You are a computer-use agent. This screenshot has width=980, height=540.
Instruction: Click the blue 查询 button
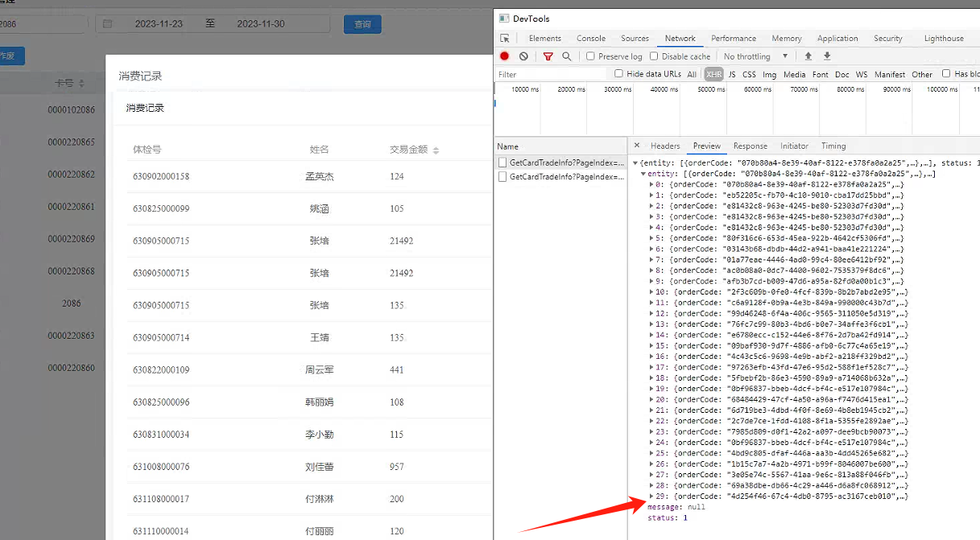coord(362,24)
